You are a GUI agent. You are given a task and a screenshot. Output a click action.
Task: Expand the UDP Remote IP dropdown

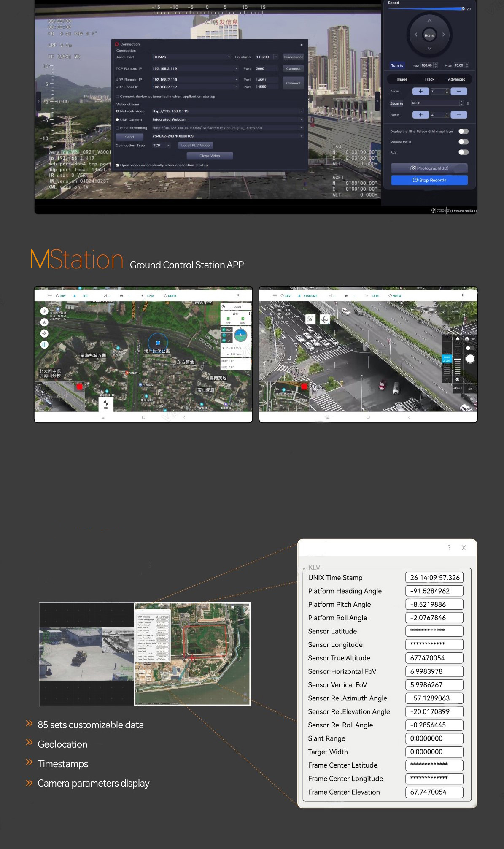[236, 79]
